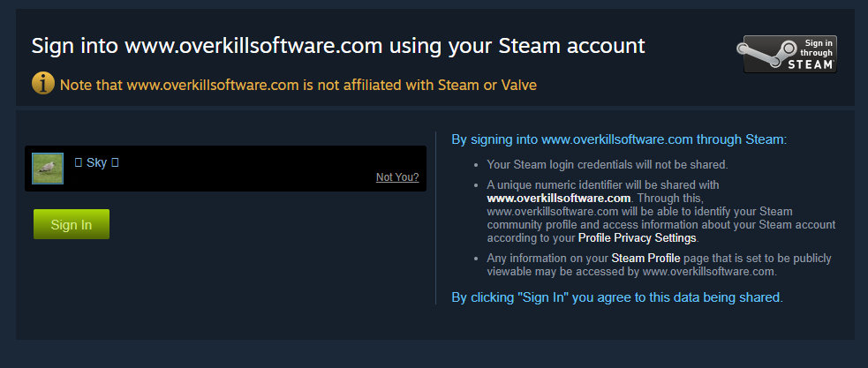Screen dimensions: 868x368
Task: Click the orange exclamation warning icon
Action: pos(43,84)
